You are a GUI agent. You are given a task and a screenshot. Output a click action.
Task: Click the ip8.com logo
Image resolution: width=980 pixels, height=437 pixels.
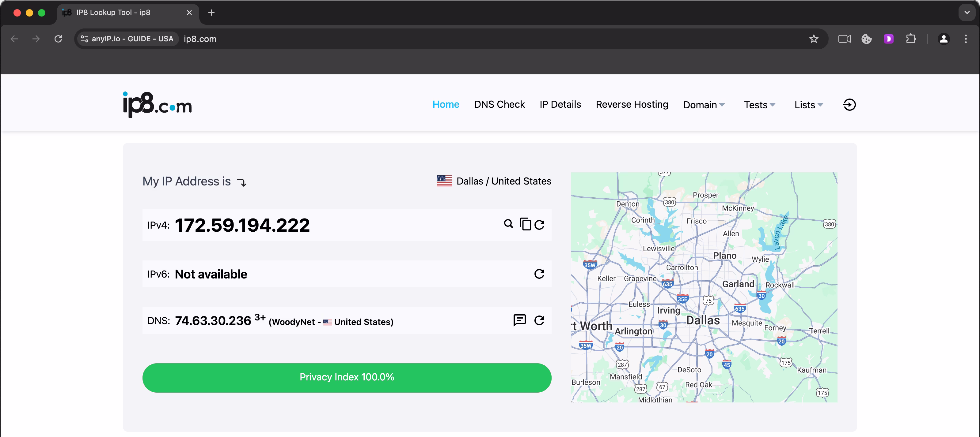[x=157, y=104]
